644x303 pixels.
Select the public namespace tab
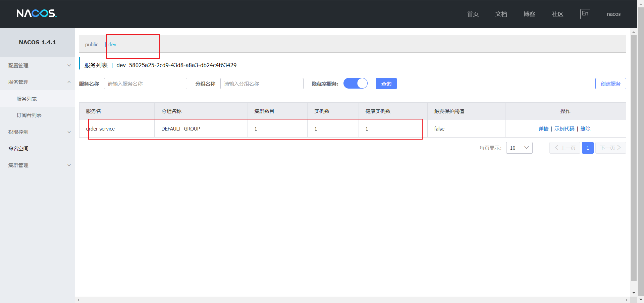pos(92,44)
